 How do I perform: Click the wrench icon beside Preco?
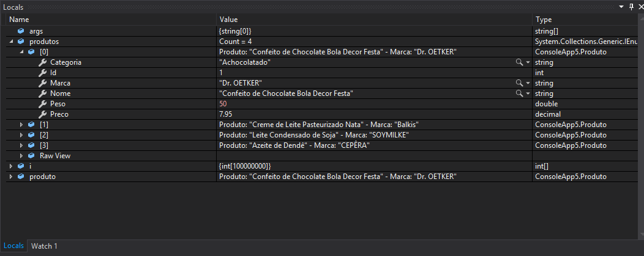click(x=42, y=114)
